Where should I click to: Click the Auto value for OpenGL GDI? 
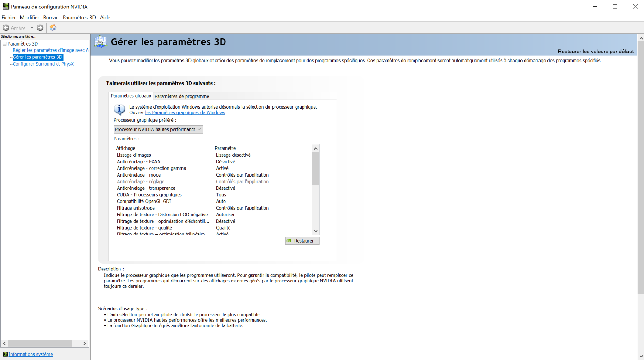pos(221,201)
